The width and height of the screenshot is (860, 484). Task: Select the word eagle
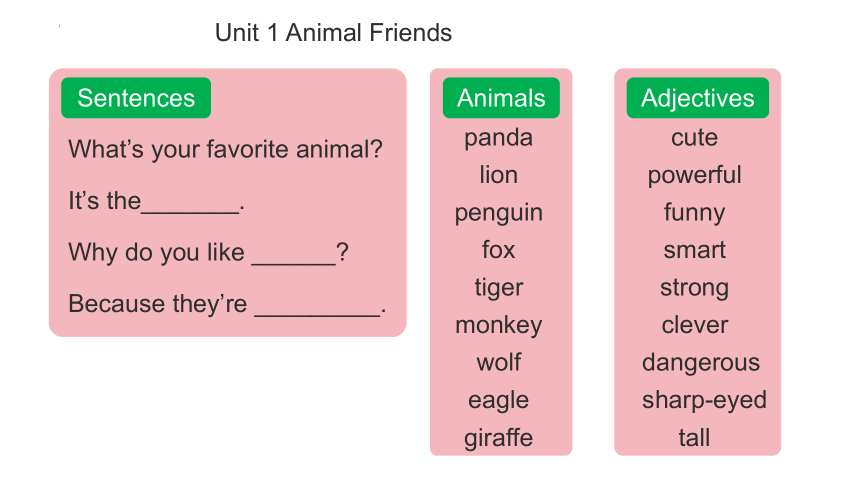tap(499, 401)
